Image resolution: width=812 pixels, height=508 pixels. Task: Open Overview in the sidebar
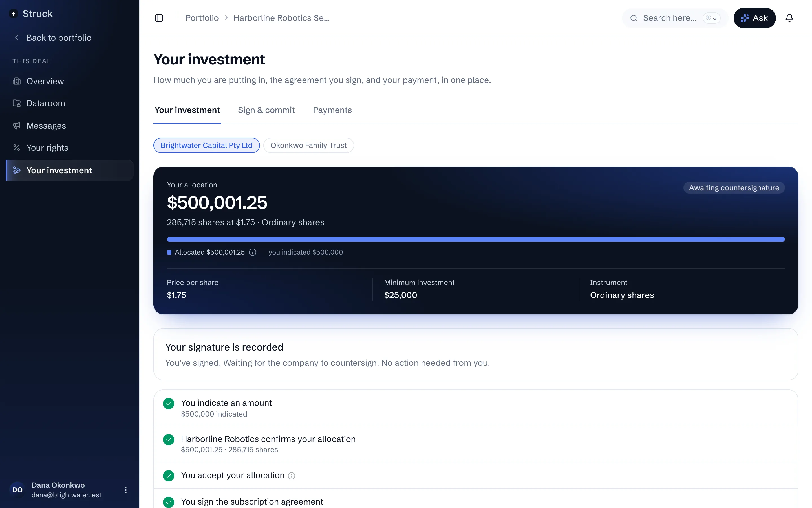(x=69, y=81)
